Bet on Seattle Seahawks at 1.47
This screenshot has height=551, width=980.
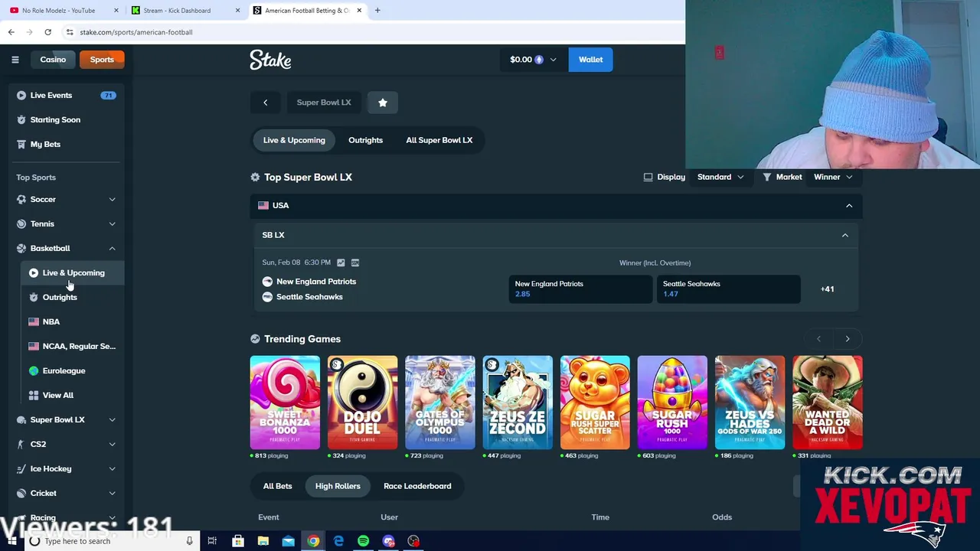pos(728,289)
